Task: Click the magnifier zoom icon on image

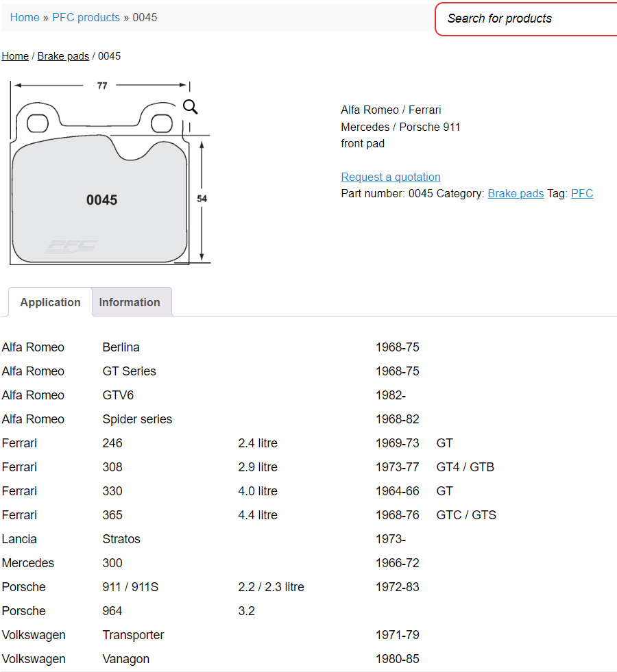Action: pos(190,106)
